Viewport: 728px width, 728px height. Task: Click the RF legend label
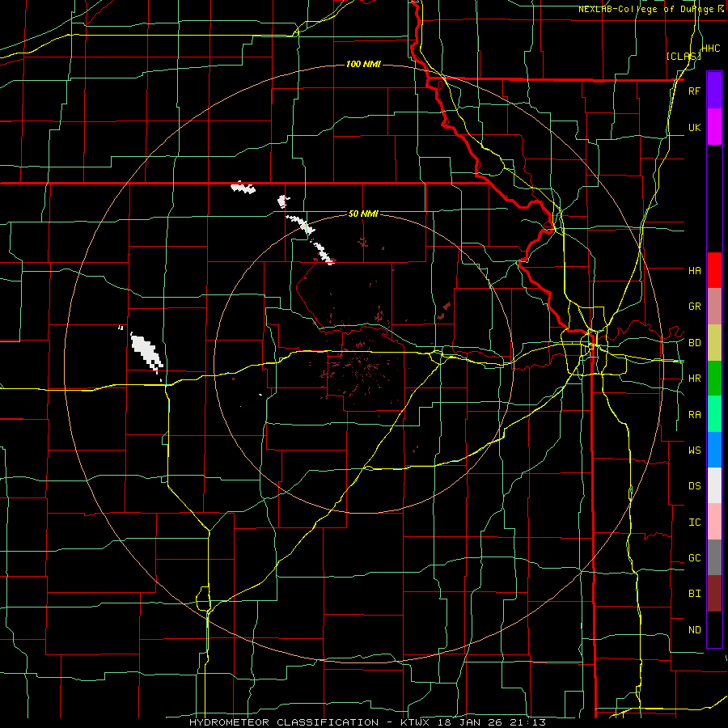(x=694, y=91)
